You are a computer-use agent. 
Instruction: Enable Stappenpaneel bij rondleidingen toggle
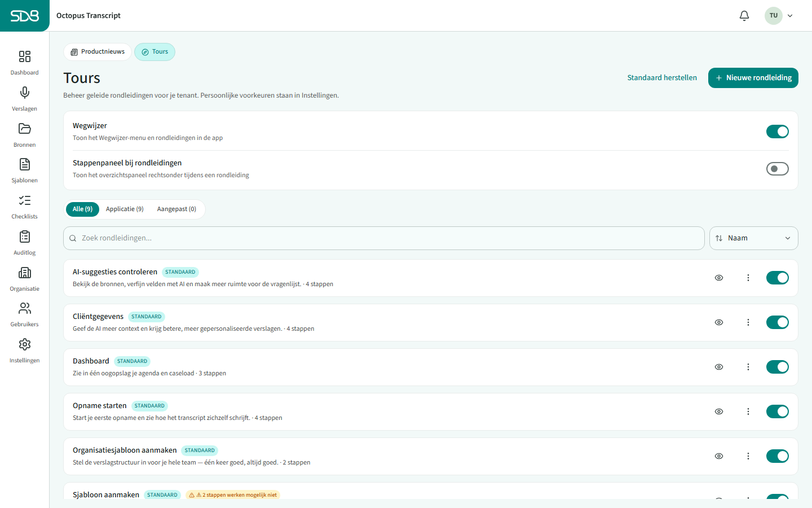click(777, 169)
